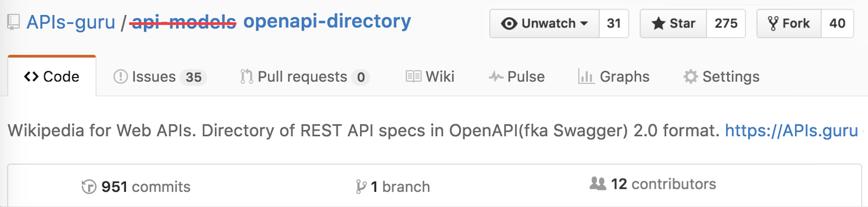View the 12 contributors list
The height and width of the screenshot is (207, 868).
coord(653,184)
